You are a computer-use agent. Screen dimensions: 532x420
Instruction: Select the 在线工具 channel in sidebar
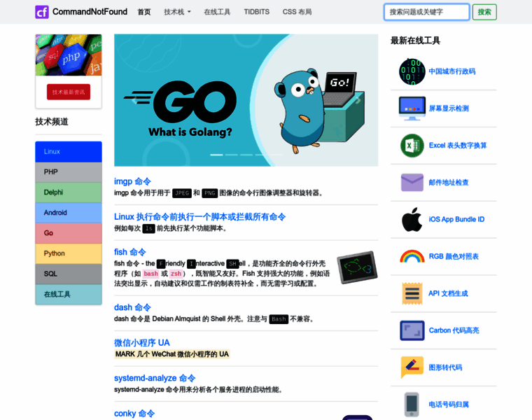tap(69, 295)
